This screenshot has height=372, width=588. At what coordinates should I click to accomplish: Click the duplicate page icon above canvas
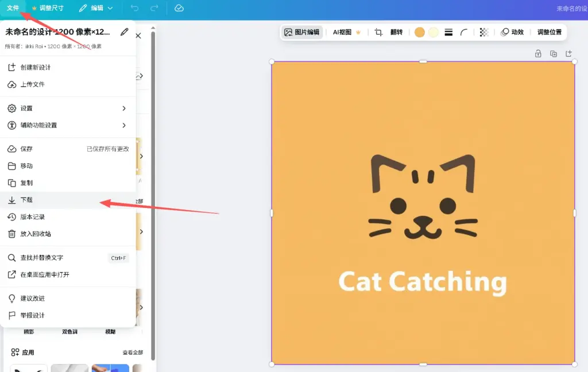(x=554, y=53)
